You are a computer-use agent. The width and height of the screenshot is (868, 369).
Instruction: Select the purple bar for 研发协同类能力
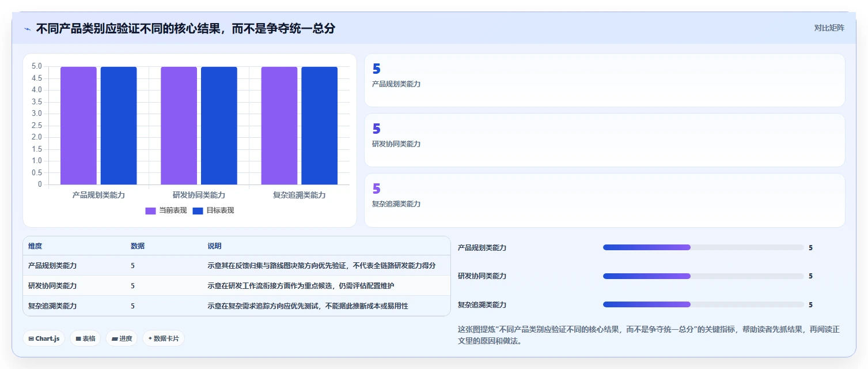pos(179,126)
